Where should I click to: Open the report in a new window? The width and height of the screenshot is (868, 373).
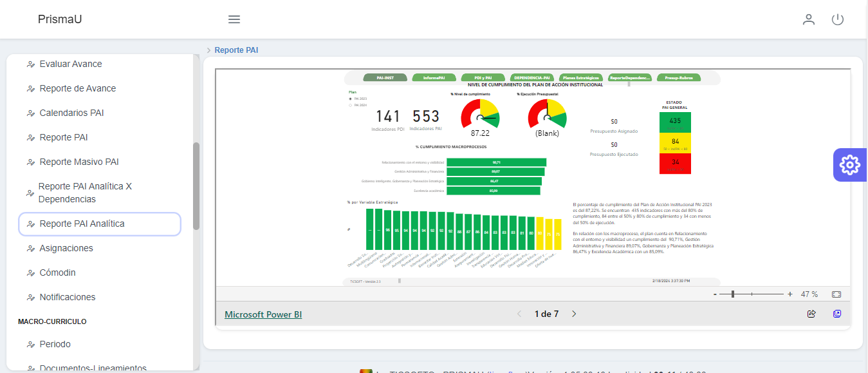836,314
